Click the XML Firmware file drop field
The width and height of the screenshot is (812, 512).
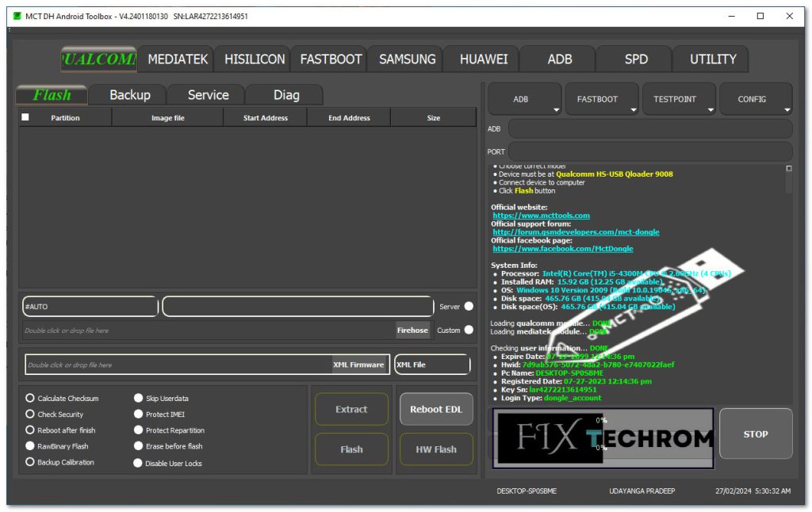178,365
